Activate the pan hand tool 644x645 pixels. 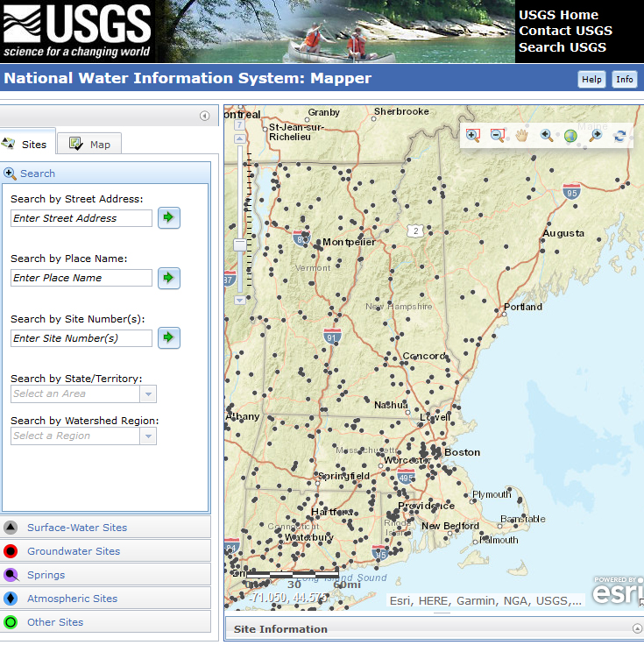(x=522, y=135)
